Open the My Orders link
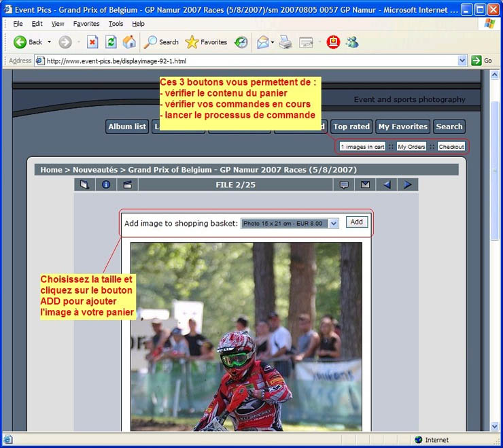Image resolution: width=503 pixels, height=448 pixels. (411, 147)
